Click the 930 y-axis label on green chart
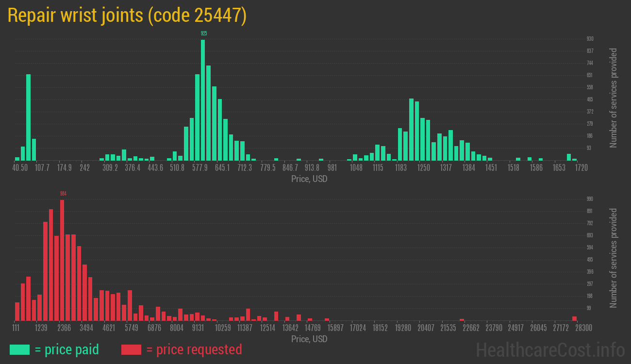 (x=590, y=39)
